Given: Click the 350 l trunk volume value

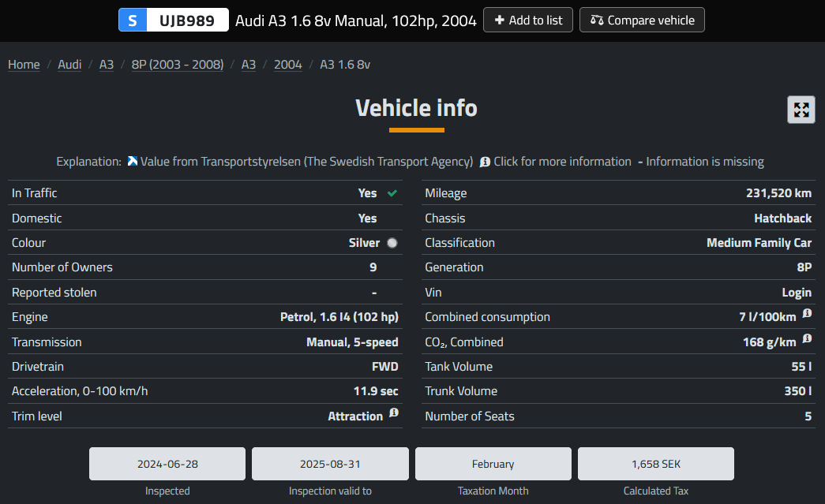Looking at the screenshot, I should (x=797, y=391).
